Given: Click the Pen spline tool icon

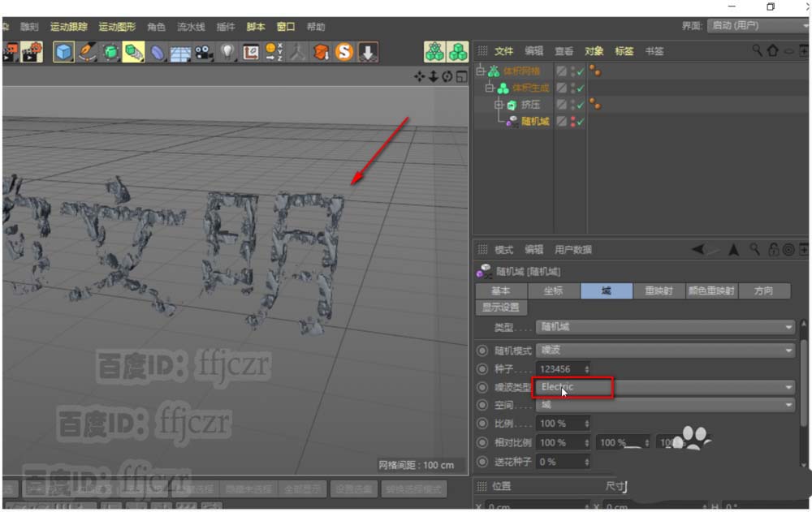Looking at the screenshot, I should pyautogui.click(x=87, y=53).
